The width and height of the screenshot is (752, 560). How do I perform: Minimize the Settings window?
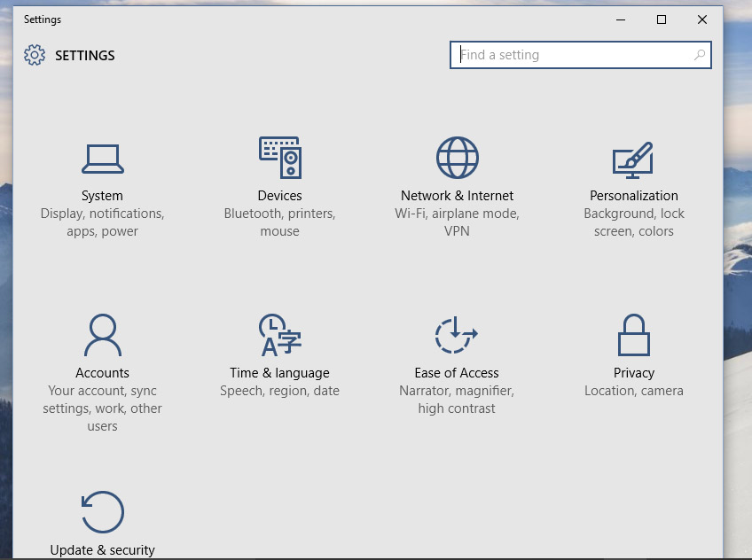621,19
